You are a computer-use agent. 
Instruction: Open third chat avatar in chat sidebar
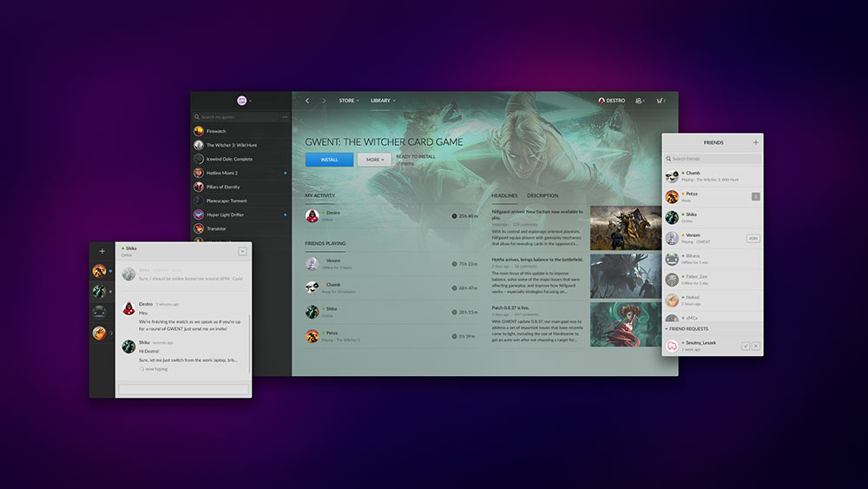pyautogui.click(x=99, y=313)
